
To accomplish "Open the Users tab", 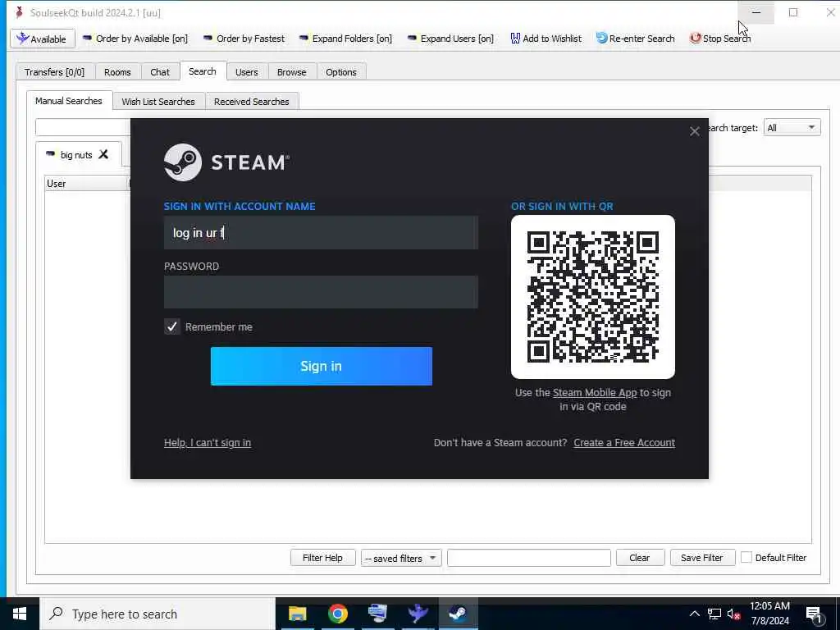I will click(x=246, y=72).
